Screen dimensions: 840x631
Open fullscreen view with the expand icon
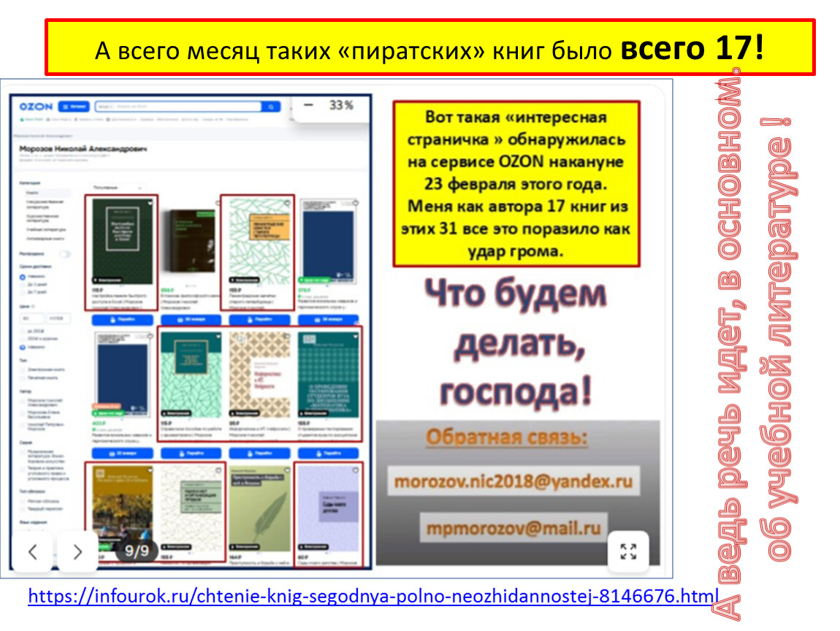click(628, 551)
